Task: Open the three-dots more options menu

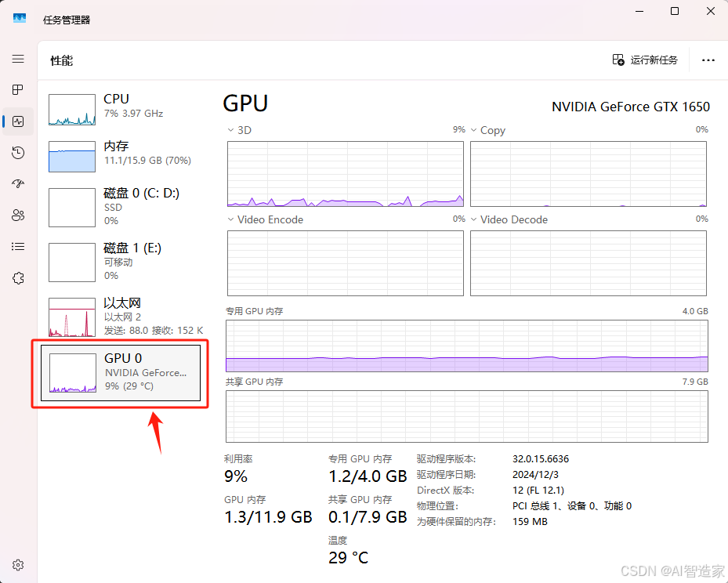Action: pos(708,60)
